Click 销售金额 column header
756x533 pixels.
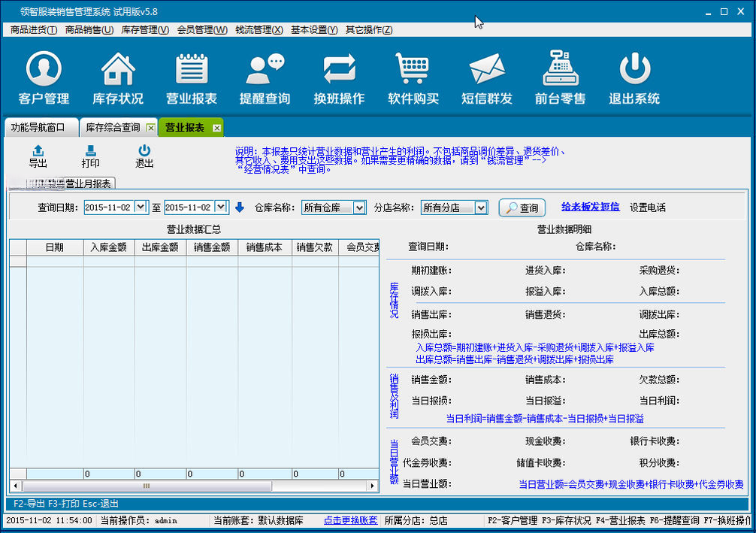(x=212, y=247)
